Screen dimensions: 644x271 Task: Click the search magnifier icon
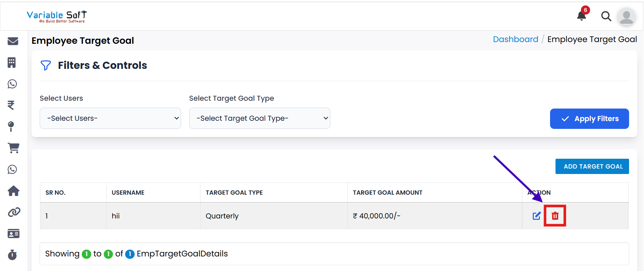tap(606, 16)
